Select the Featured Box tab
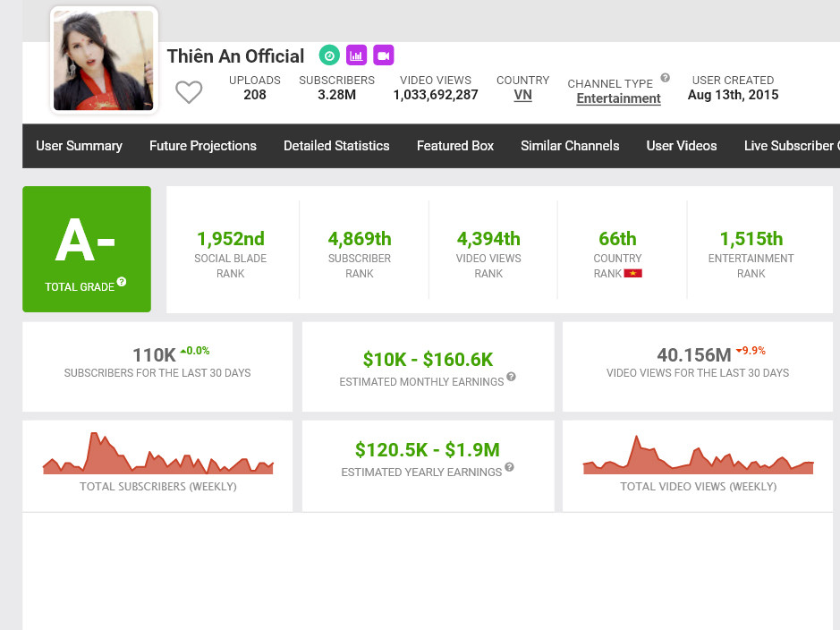Screen dimensions: 840x630 (455, 146)
